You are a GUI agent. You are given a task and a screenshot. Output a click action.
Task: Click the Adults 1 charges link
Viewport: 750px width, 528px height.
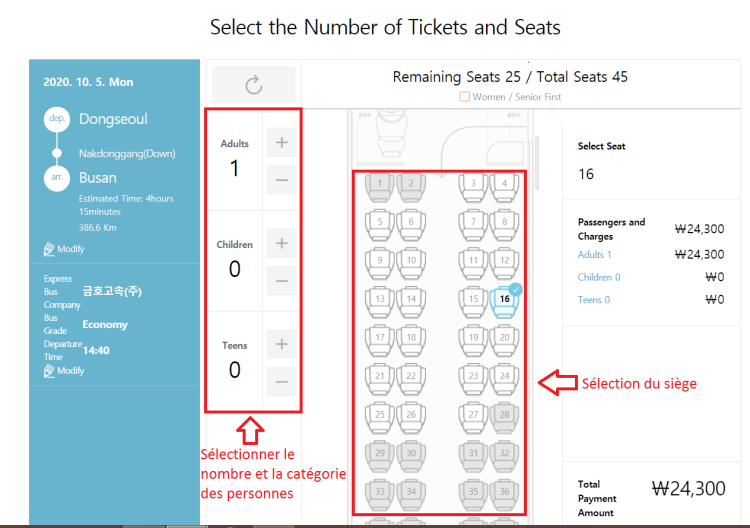(x=595, y=255)
